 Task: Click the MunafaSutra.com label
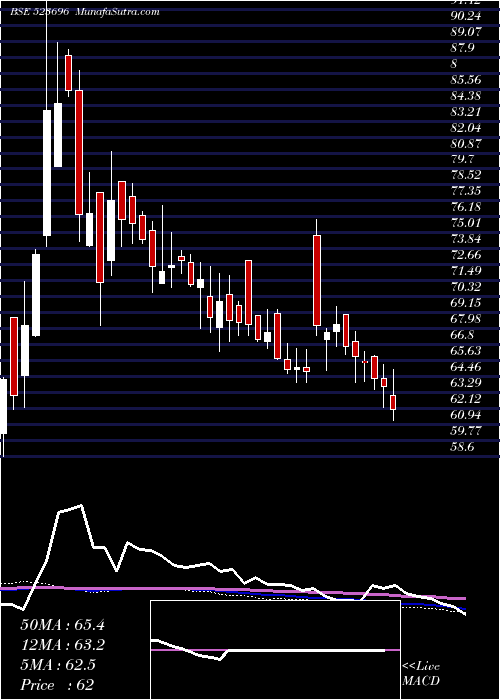pos(117,12)
